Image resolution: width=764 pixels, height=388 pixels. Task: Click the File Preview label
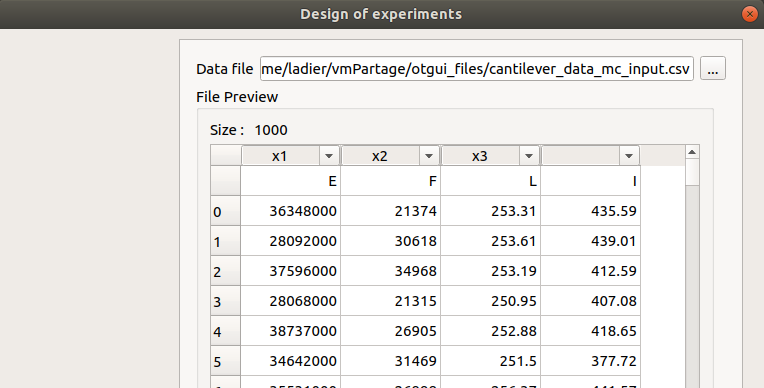tap(237, 97)
